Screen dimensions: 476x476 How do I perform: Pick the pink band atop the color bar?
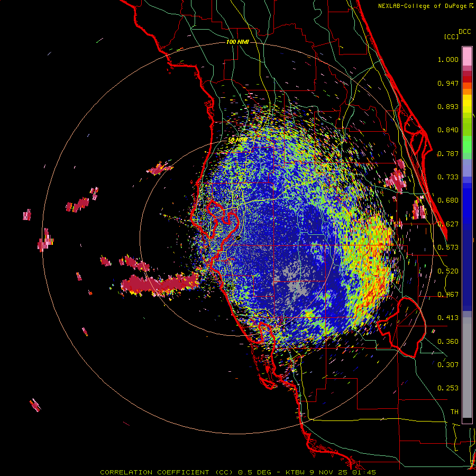[467, 57]
